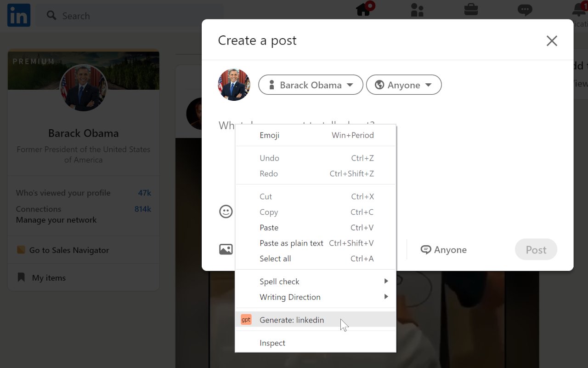Choose Paste as plain text
The width and height of the screenshot is (588, 368).
(291, 243)
